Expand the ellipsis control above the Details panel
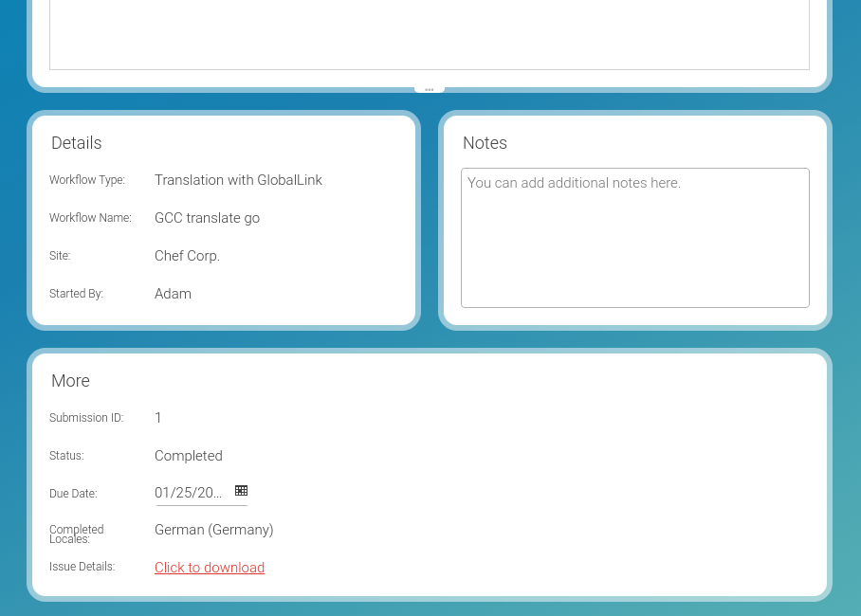The width and height of the screenshot is (861, 616). pyautogui.click(x=429, y=86)
